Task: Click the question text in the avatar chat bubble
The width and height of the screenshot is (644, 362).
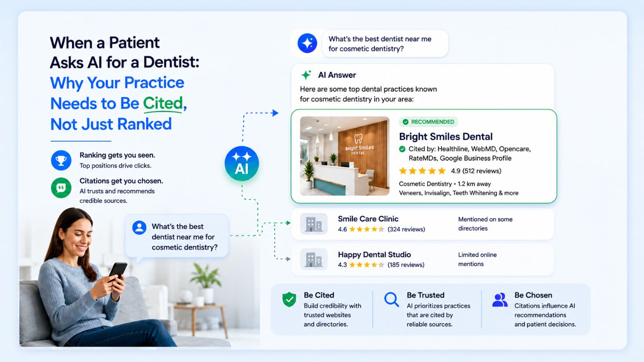Action: pyautogui.click(x=184, y=237)
